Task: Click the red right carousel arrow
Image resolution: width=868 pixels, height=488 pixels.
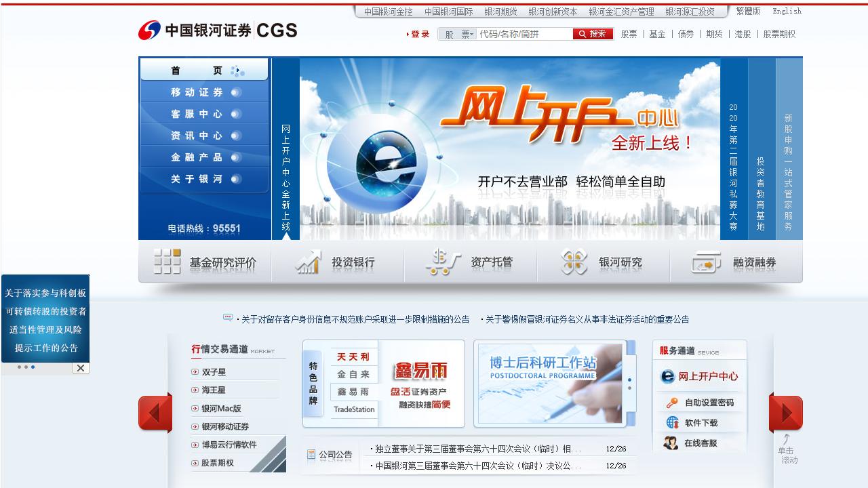Action: (786, 413)
